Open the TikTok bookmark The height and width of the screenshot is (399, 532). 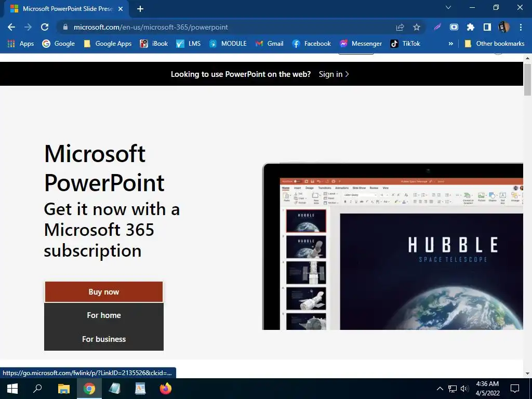pyautogui.click(x=405, y=44)
